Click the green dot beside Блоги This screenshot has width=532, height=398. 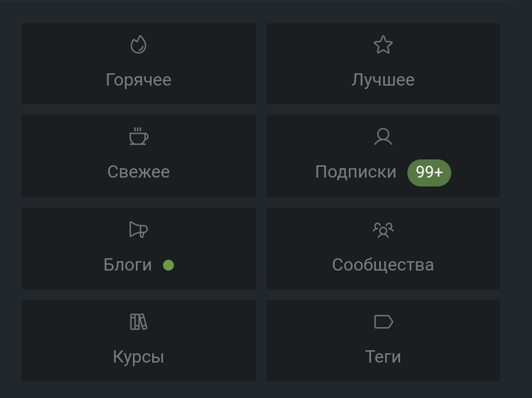tap(168, 265)
